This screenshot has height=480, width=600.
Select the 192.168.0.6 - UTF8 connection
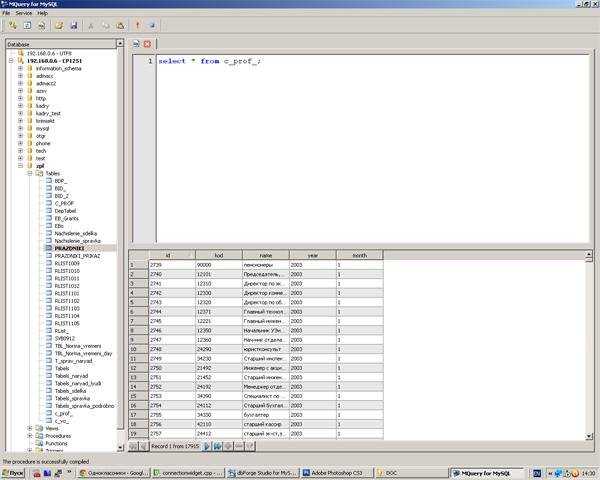tap(49, 53)
